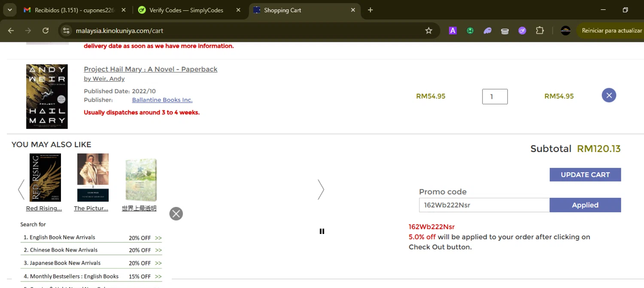Open the tab search dropdown arrow
Viewport: 644px width, 288px height.
coord(9,10)
